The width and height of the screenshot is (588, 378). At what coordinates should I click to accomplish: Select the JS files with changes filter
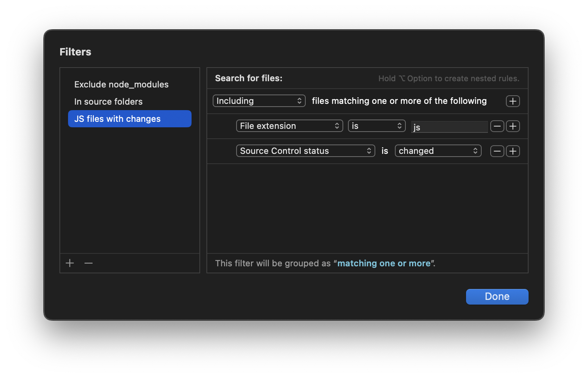click(130, 119)
